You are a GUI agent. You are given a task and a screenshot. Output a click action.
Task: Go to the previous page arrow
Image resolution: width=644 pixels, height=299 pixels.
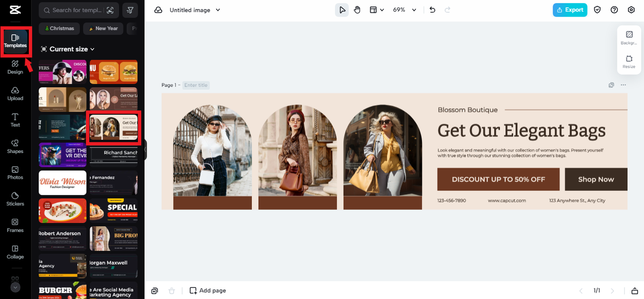[581, 290]
